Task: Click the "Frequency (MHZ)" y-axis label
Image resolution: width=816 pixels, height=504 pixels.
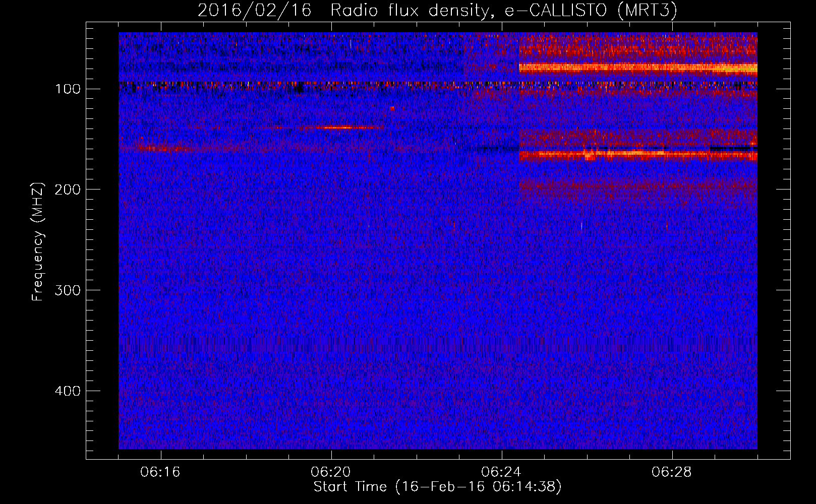Action: pos(38,242)
